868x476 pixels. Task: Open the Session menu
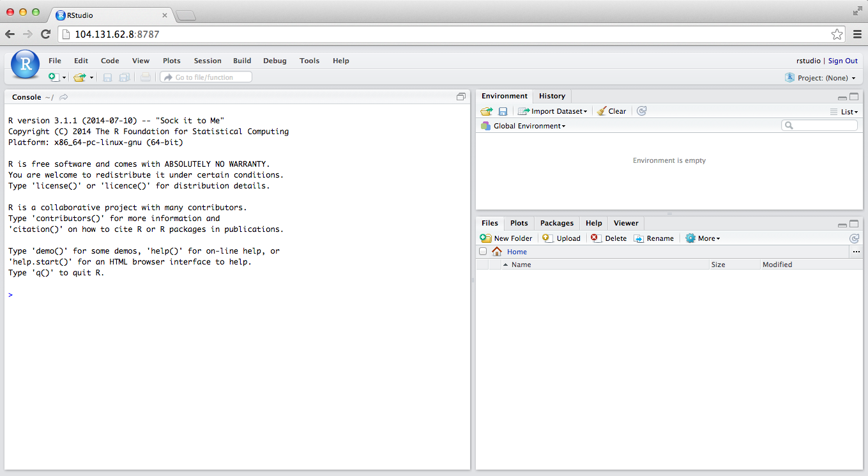pos(208,61)
